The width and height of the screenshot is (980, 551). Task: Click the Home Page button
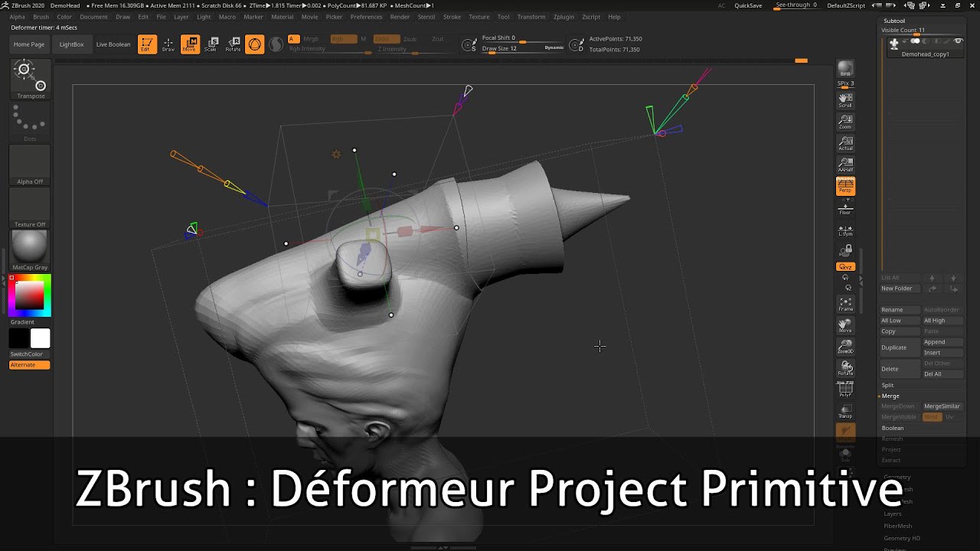29,44
